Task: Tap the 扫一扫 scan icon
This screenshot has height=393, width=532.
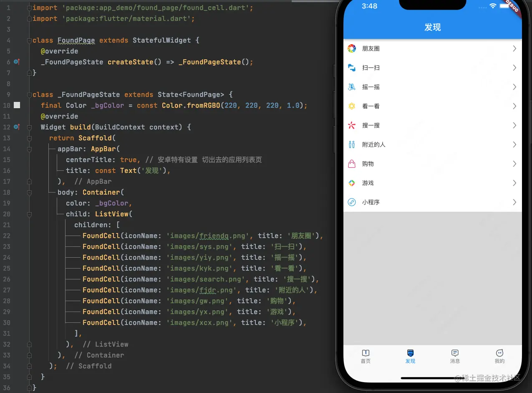Action: pos(352,68)
